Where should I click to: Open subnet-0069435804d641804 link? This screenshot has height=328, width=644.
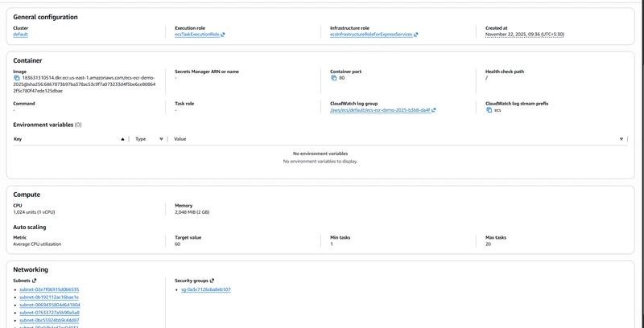[49, 305]
